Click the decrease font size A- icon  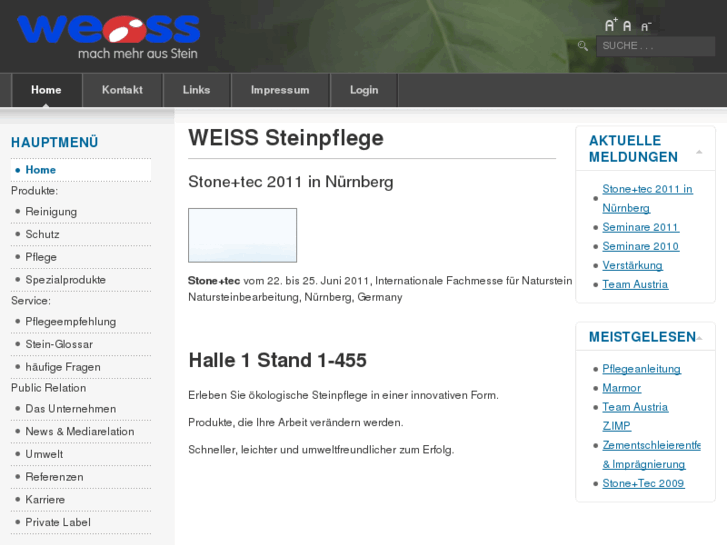(x=646, y=27)
